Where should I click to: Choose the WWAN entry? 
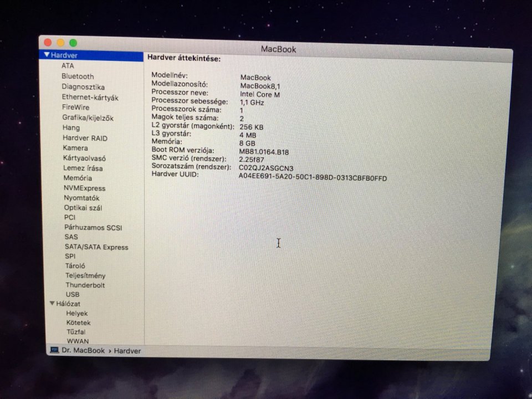78,341
